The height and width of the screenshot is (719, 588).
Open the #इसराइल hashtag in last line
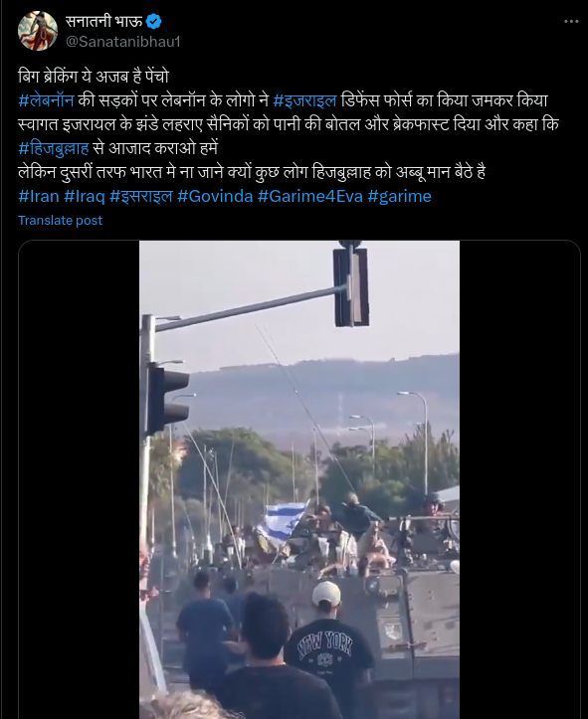(141, 196)
